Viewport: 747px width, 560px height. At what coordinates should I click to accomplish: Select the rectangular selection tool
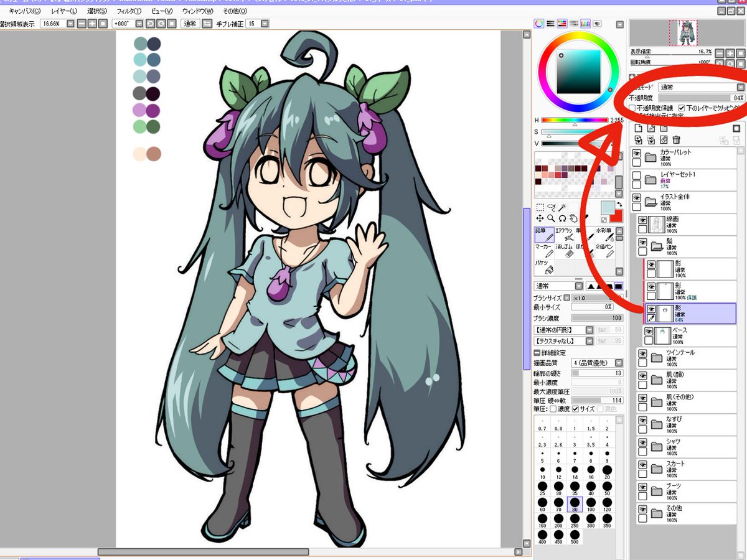click(x=540, y=207)
